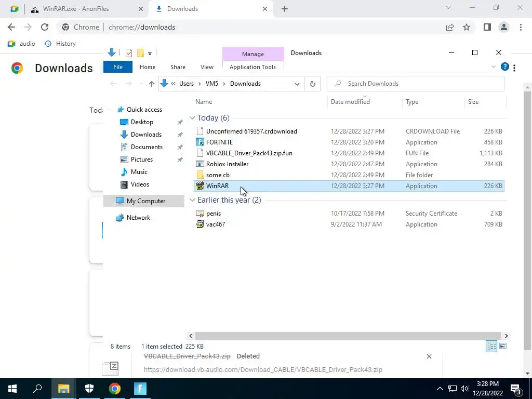
Task: Sort by the Type column header
Action: pos(412,102)
